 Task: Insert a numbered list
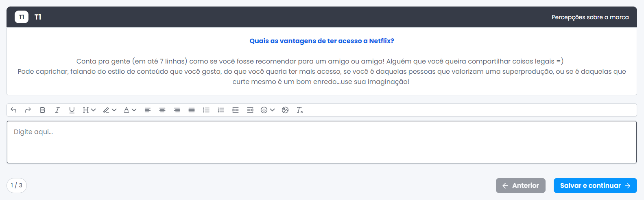pos(221,110)
